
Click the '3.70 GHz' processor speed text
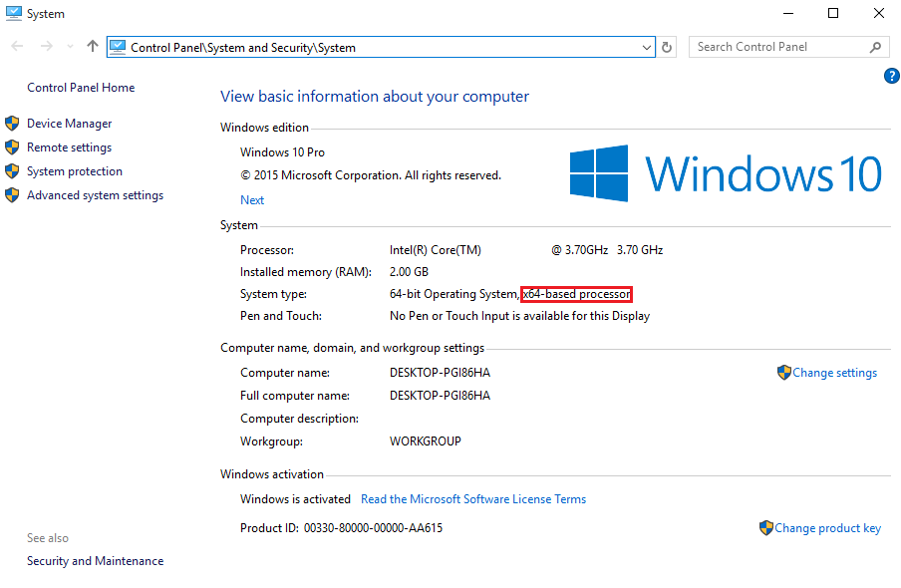pos(640,250)
